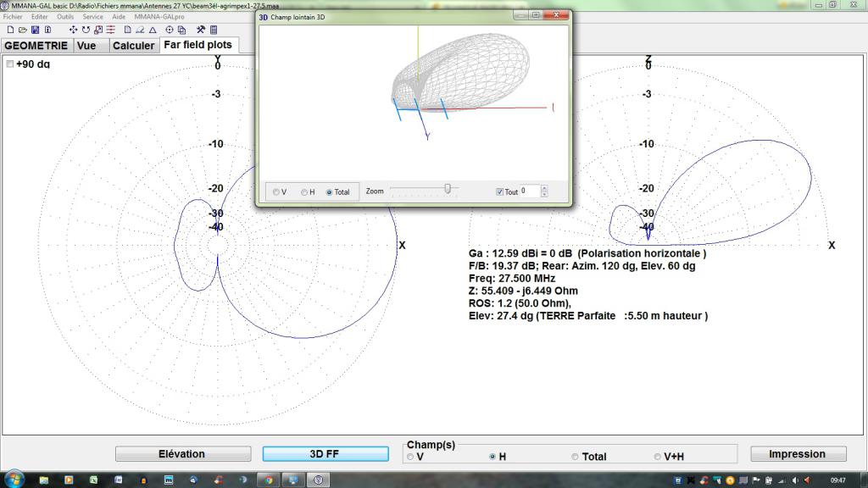868x488 pixels.
Task: Open the Editer menu
Action: tap(39, 17)
